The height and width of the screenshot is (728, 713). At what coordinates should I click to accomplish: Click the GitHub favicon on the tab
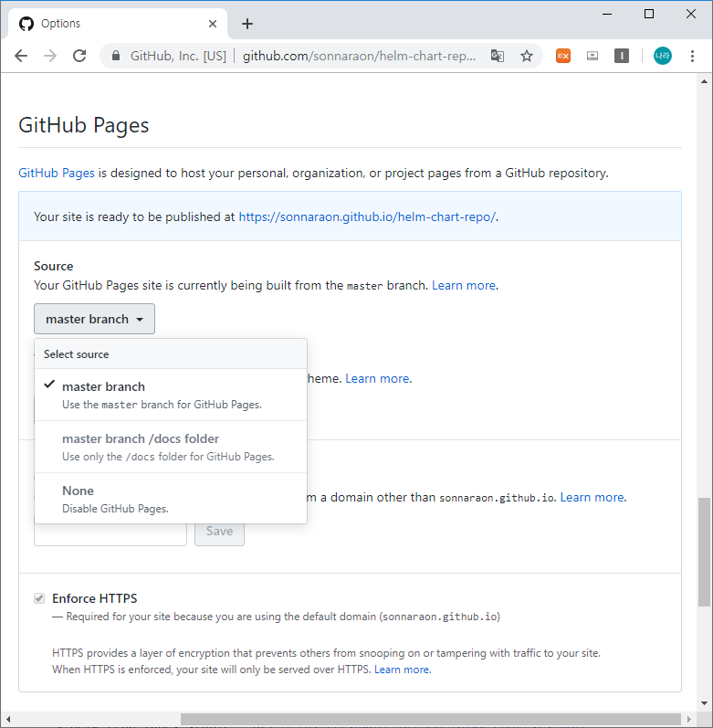[26, 24]
